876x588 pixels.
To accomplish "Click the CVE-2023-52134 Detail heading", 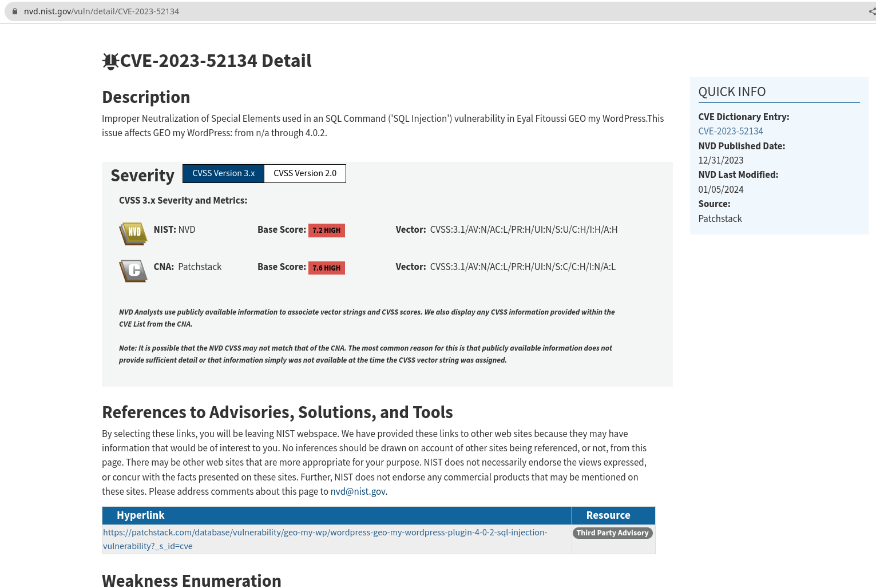I will tap(216, 61).
